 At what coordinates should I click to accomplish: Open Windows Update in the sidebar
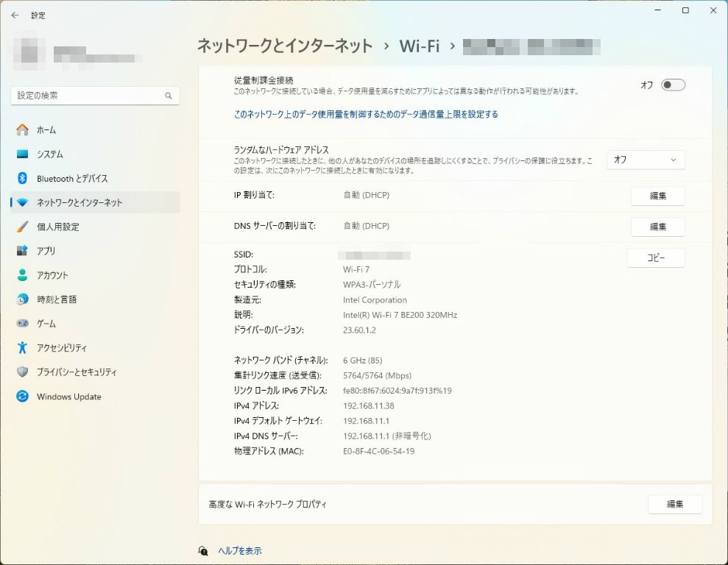coord(95,396)
